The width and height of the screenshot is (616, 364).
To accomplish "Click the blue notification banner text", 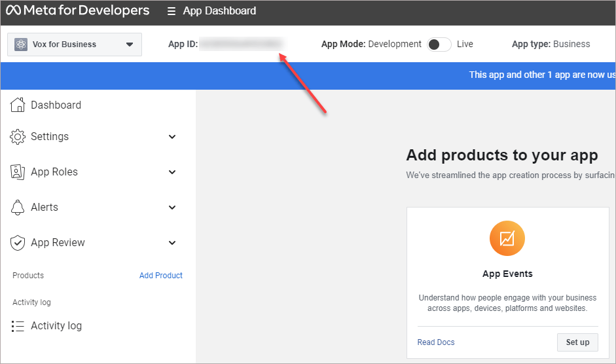I will (542, 75).
